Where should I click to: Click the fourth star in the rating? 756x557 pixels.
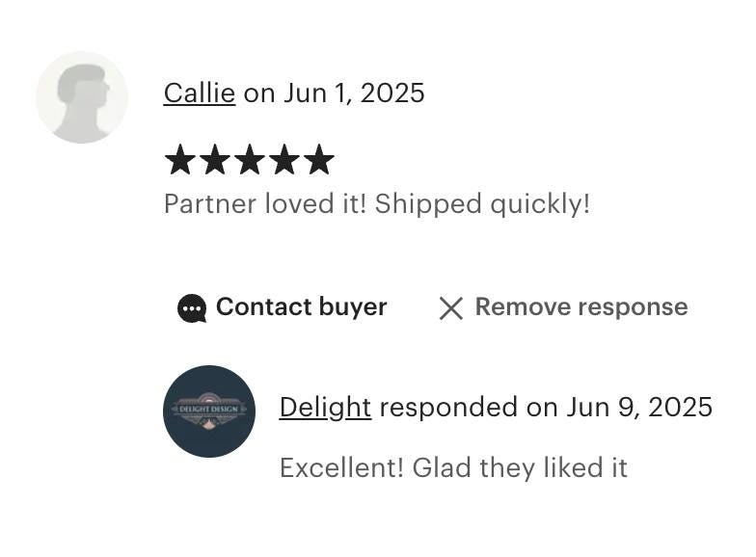[284, 160]
